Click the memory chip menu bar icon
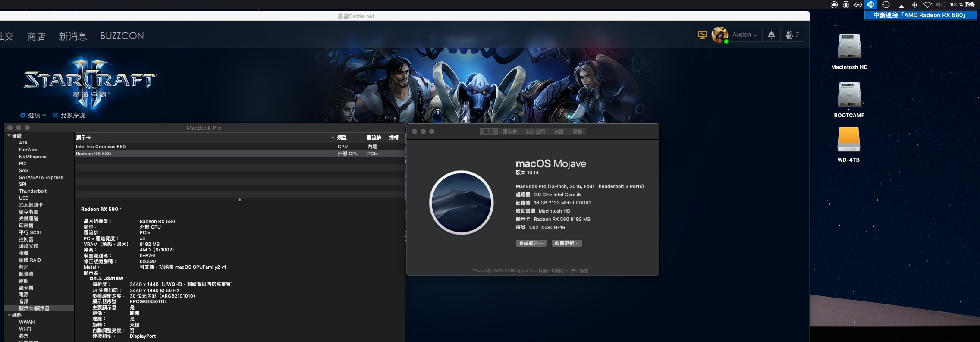Image resolution: width=980 pixels, height=342 pixels. pos(846,5)
